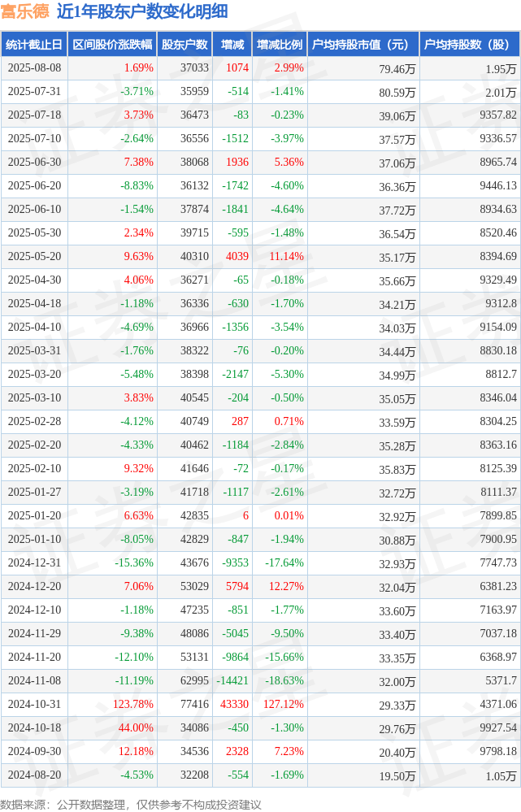The height and width of the screenshot is (812, 521).
Task: Click the 2024-12-31 date row
Action: click(x=260, y=563)
